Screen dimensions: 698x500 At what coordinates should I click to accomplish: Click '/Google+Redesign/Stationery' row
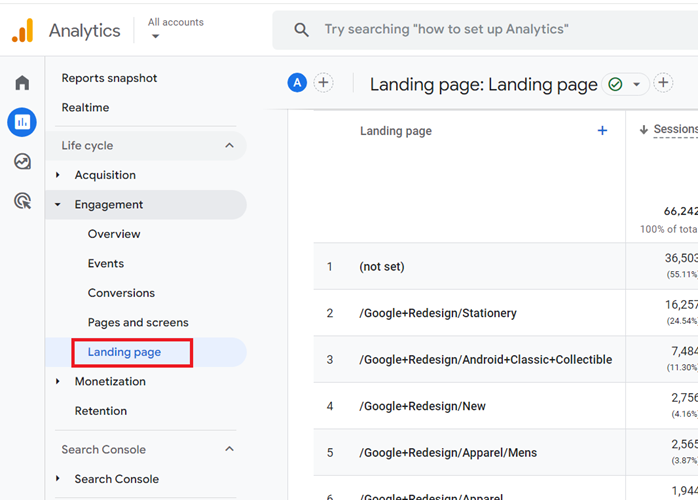point(505,313)
